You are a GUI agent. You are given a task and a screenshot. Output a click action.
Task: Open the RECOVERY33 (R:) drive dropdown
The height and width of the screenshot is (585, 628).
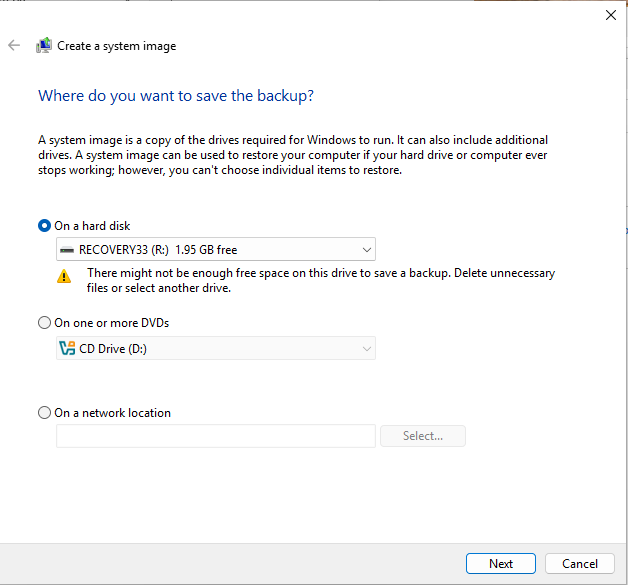pyautogui.click(x=215, y=249)
